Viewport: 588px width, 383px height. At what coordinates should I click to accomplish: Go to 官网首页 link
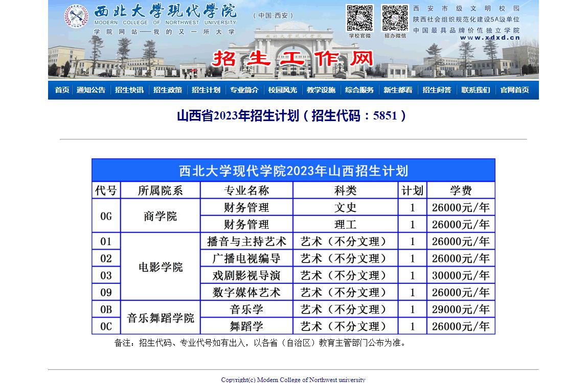point(514,90)
